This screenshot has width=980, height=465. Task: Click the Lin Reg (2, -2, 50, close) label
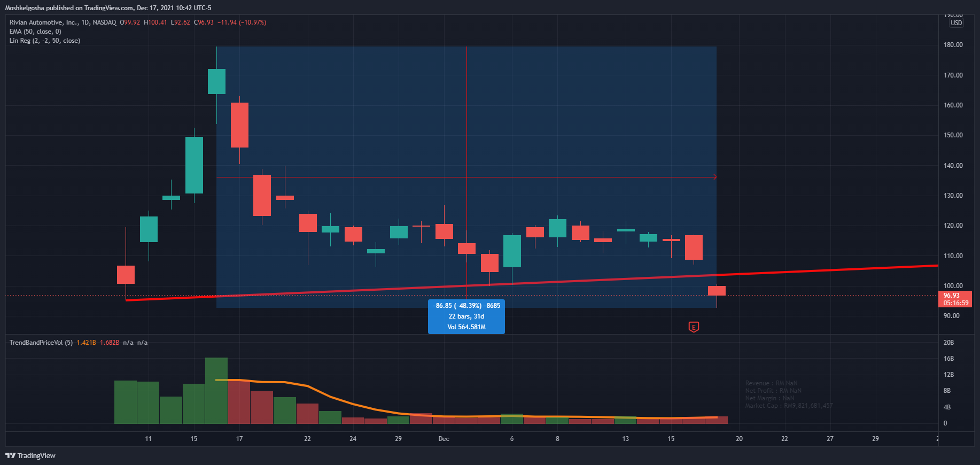point(45,41)
